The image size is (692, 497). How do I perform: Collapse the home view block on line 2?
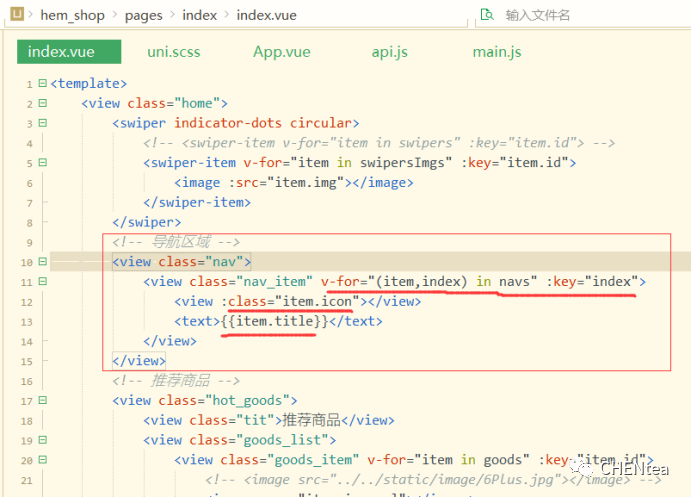tap(42, 104)
